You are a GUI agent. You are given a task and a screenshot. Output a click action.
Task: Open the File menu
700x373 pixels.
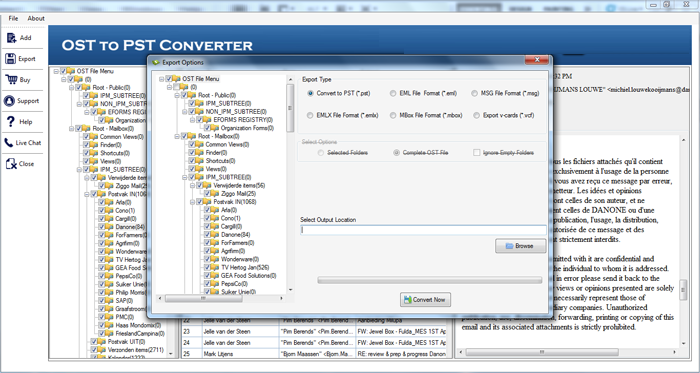click(x=13, y=18)
